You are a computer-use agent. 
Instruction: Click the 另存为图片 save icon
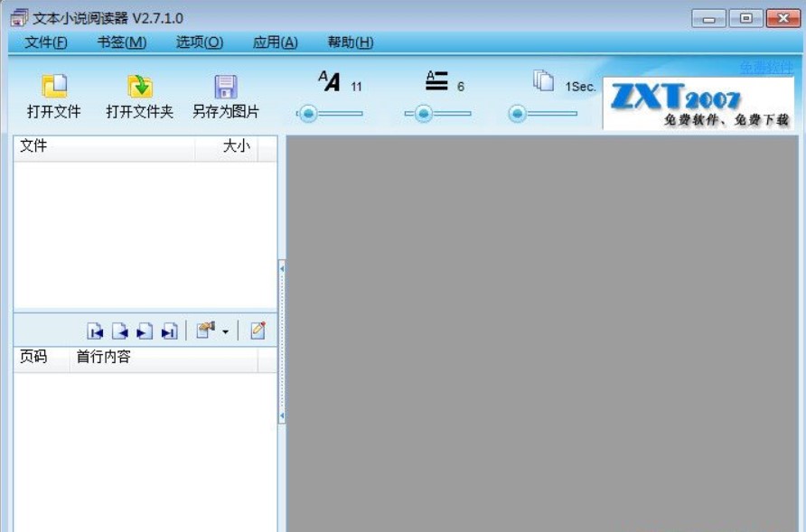tap(226, 87)
